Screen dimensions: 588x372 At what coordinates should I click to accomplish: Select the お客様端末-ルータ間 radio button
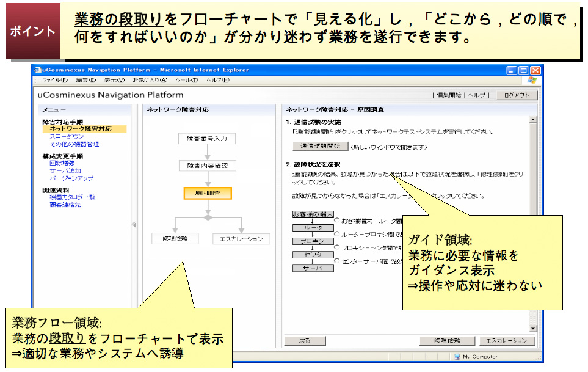[337, 221]
